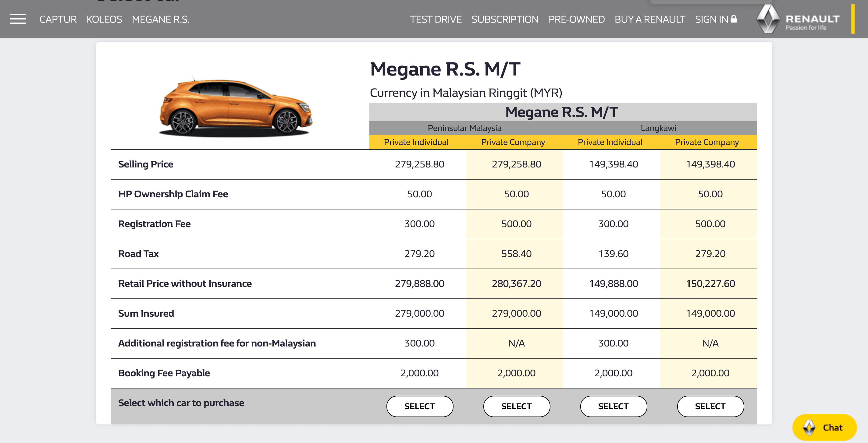The image size is (868, 443).
Task: Open the Chat widget
Action: point(824,427)
